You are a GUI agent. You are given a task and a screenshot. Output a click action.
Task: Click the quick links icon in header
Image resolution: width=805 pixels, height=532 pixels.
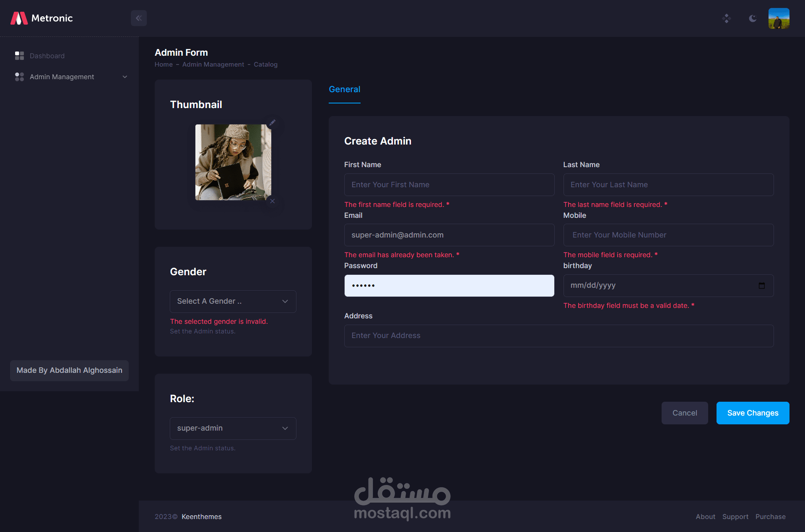pyautogui.click(x=727, y=18)
